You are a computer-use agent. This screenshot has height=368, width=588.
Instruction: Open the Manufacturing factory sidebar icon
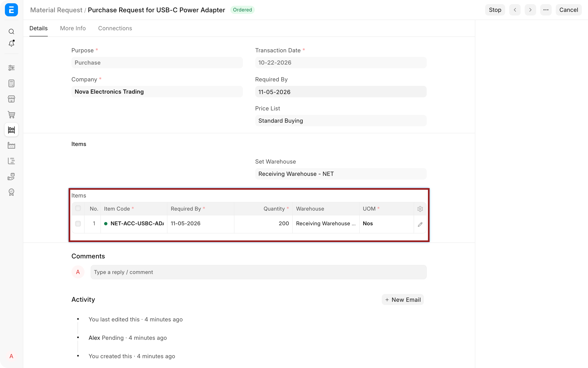click(11, 145)
